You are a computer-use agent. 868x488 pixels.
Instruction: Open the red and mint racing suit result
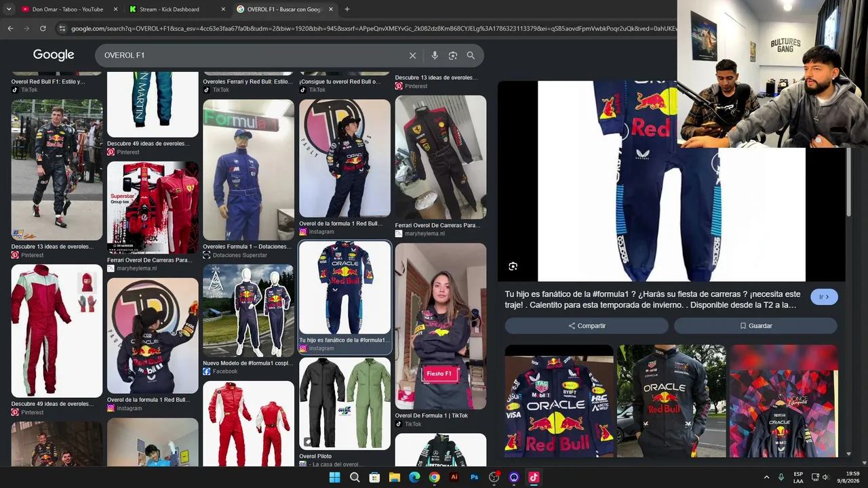point(57,331)
